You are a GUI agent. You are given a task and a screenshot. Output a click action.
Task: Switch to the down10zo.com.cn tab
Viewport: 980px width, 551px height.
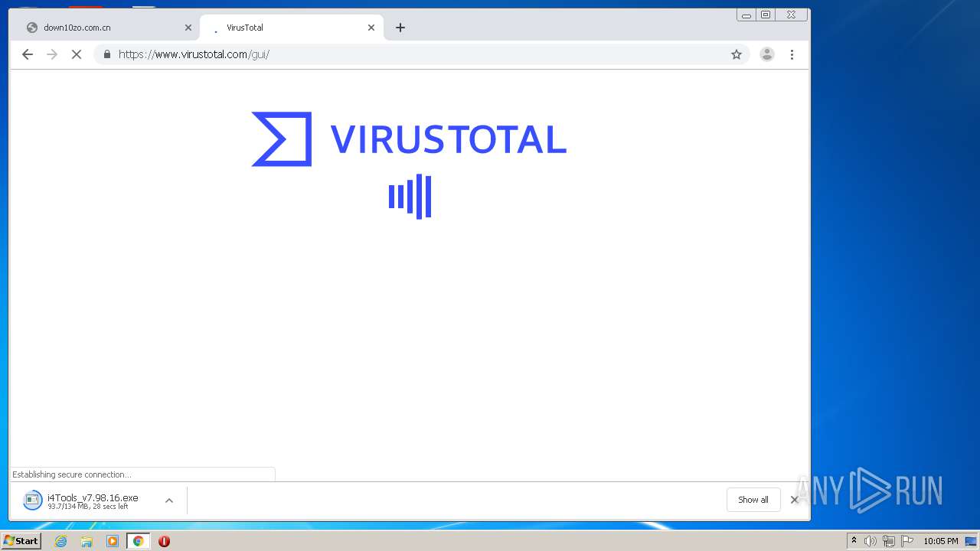pos(107,28)
